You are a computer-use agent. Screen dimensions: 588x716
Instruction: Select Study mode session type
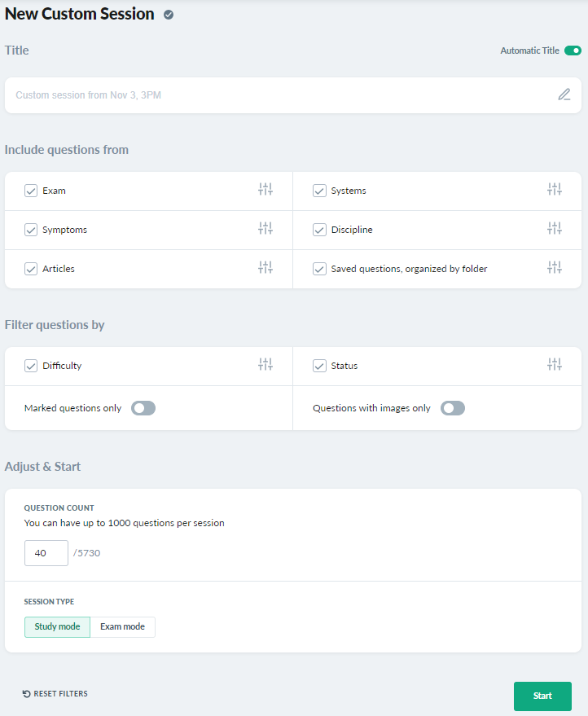click(57, 627)
